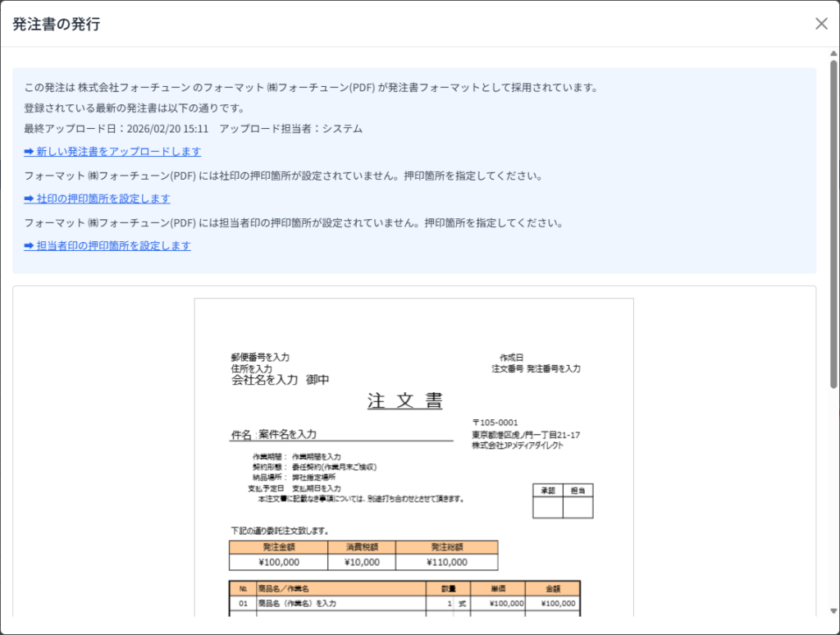Click item row 01 商品名（作業名）を入力

pos(297,603)
